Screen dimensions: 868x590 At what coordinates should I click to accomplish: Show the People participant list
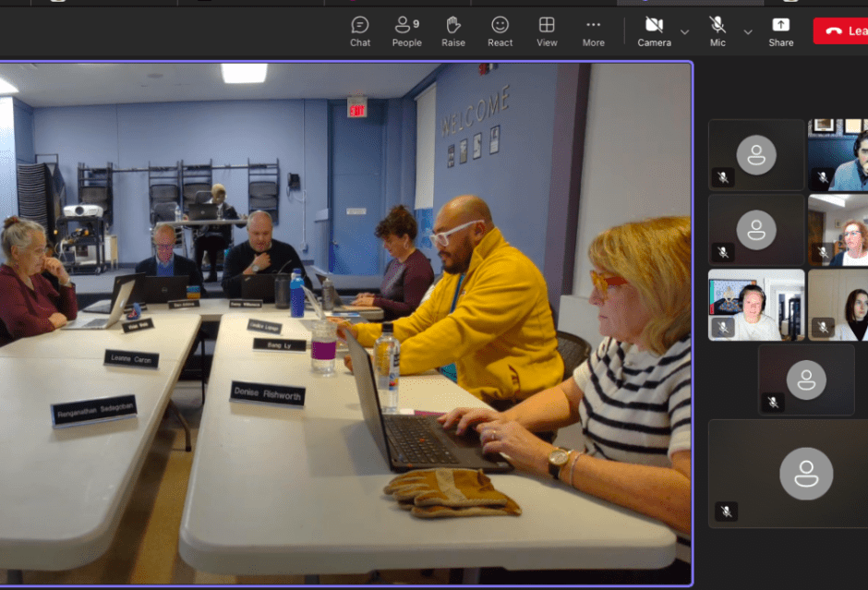pos(406,30)
